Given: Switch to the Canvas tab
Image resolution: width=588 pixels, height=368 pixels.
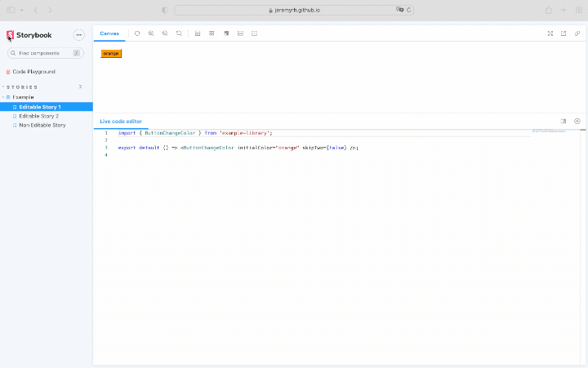Looking at the screenshot, I should point(109,33).
